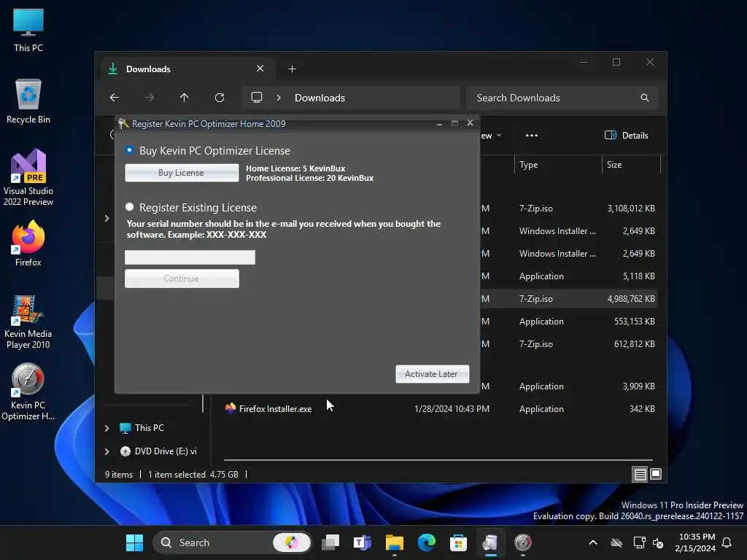747x560 pixels.
Task: Go up one folder level in Explorer
Action: coord(185,98)
